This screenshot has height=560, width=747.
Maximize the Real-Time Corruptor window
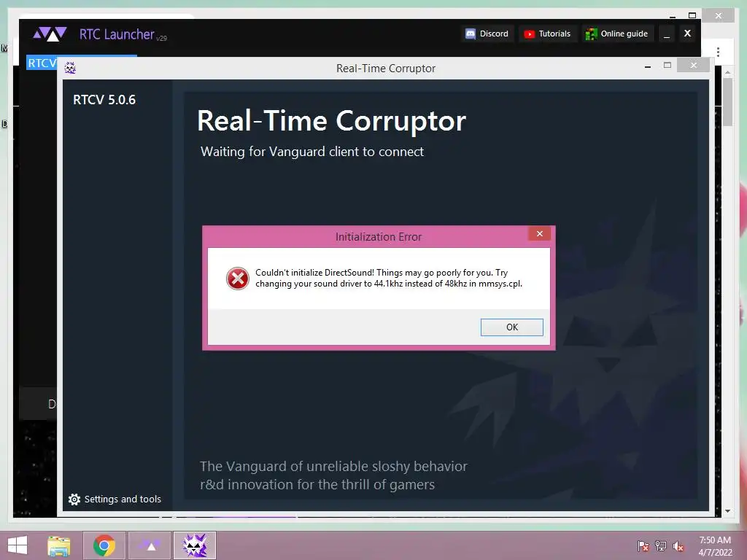coord(667,65)
